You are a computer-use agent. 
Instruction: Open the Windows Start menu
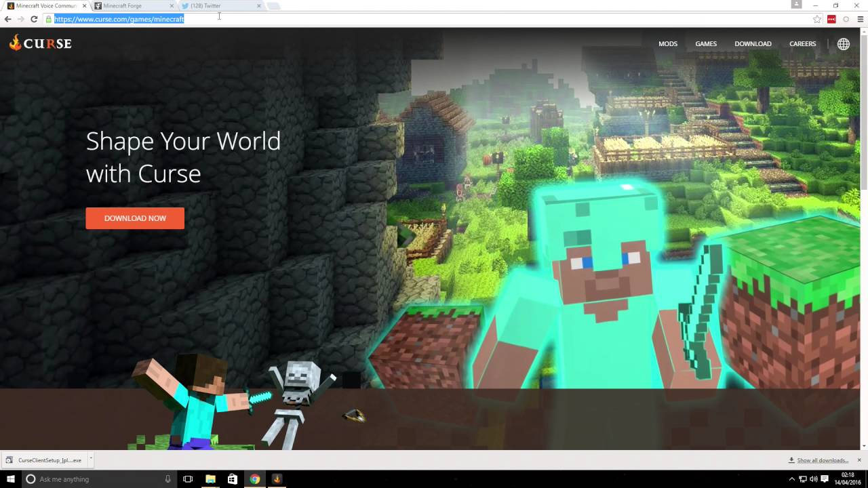(11, 479)
